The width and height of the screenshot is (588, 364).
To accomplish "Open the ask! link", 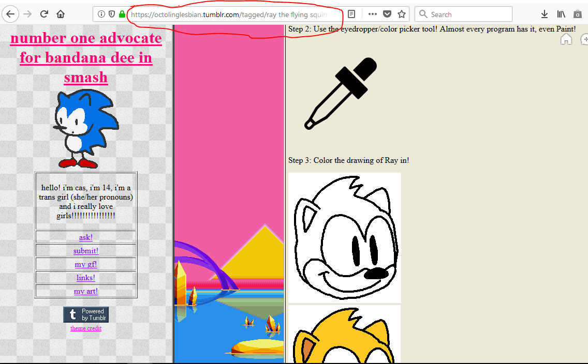I will coord(86,237).
